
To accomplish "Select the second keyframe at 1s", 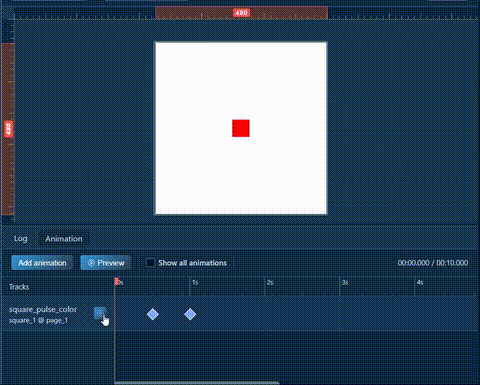I will pyautogui.click(x=190, y=314).
